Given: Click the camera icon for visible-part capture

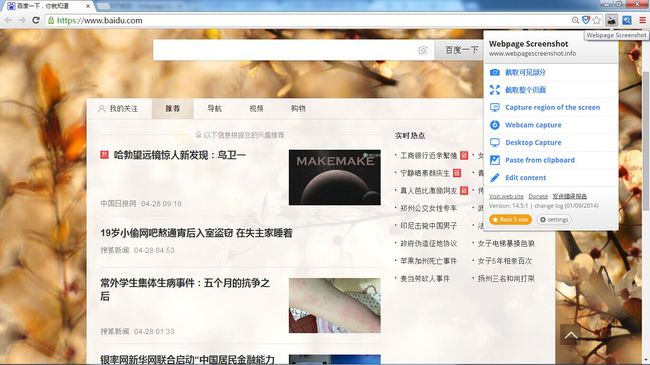Looking at the screenshot, I should pos(495,72).
